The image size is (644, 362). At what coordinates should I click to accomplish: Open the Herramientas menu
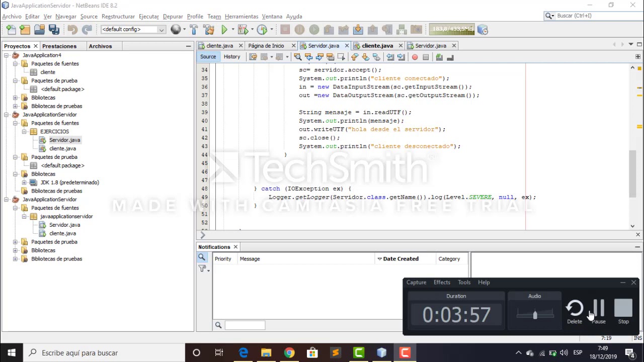[242, 17]
